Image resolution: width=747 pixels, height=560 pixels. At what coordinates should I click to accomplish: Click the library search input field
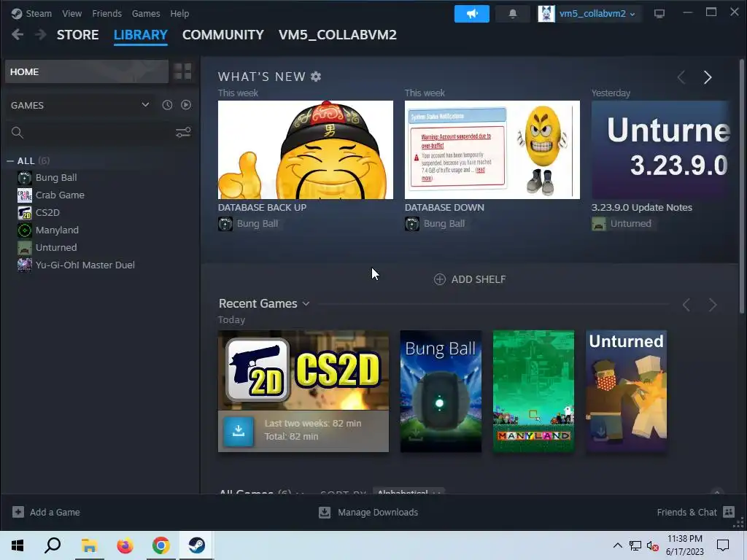pos(98,133)
